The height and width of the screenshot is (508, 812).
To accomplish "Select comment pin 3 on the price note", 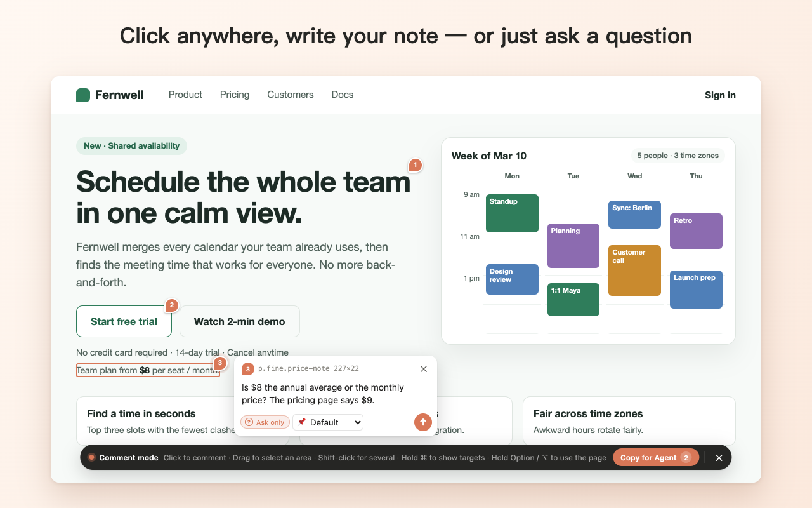I will [219, 363].
